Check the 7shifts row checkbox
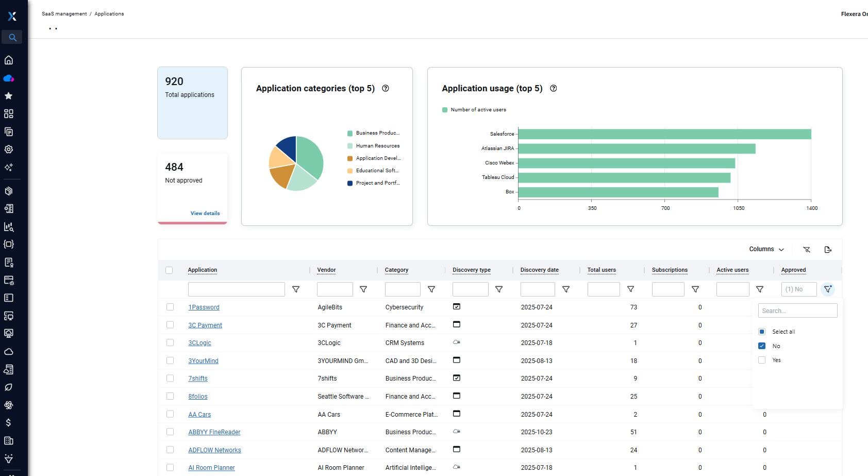Image resolution: width=868 pixels, height=476 pixels. point(170,378)
